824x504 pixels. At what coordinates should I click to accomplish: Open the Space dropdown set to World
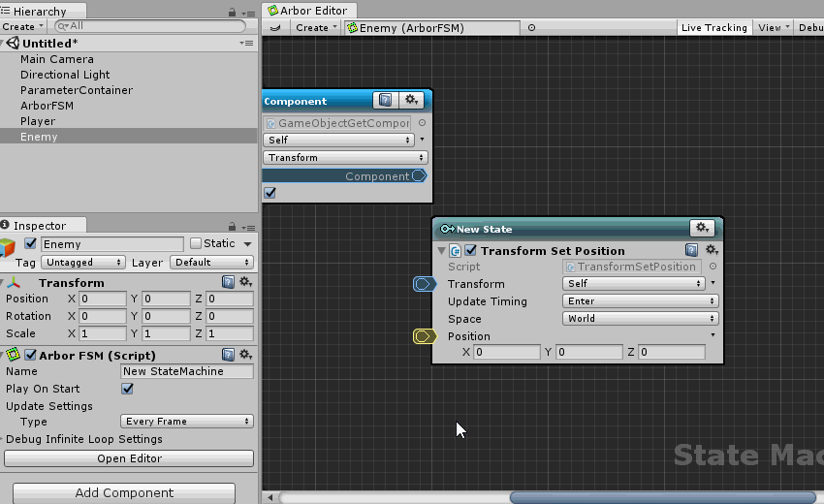(x=640, y=319)
